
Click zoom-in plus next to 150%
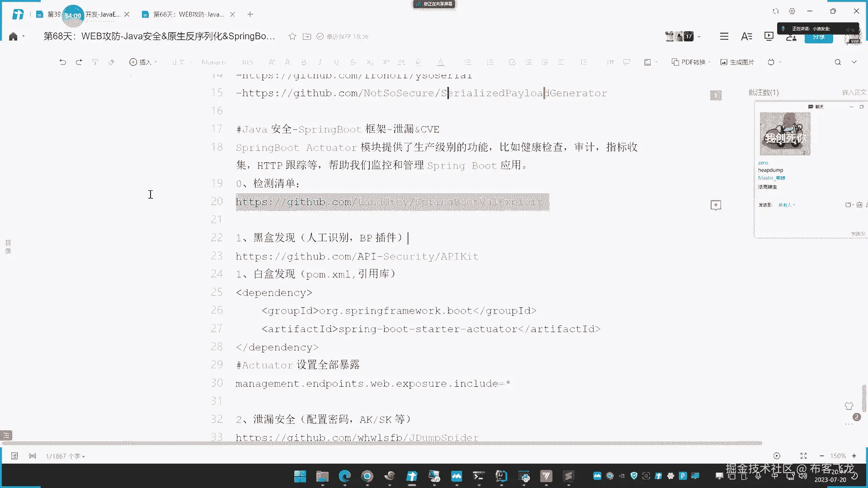click(x=854, y=456)
